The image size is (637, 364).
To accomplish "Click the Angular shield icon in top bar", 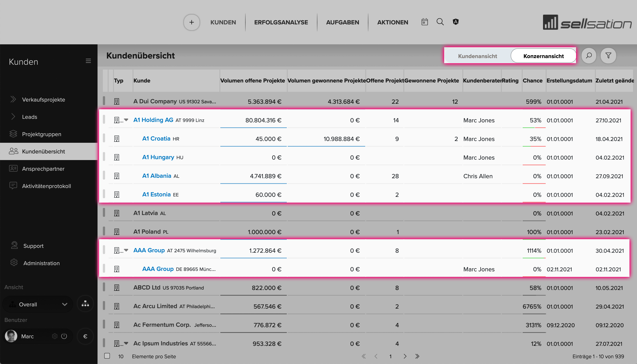I will tap(455, 22).
